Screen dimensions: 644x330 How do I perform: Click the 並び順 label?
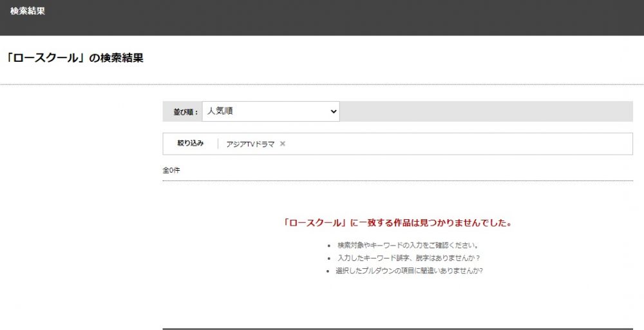coord(185,112)
